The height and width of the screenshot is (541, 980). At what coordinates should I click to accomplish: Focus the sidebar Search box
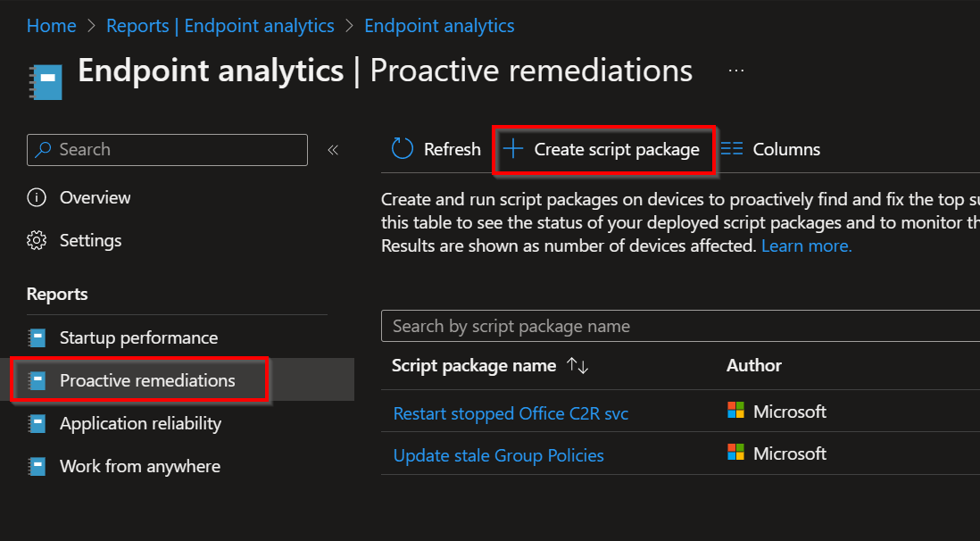point(167,149)
